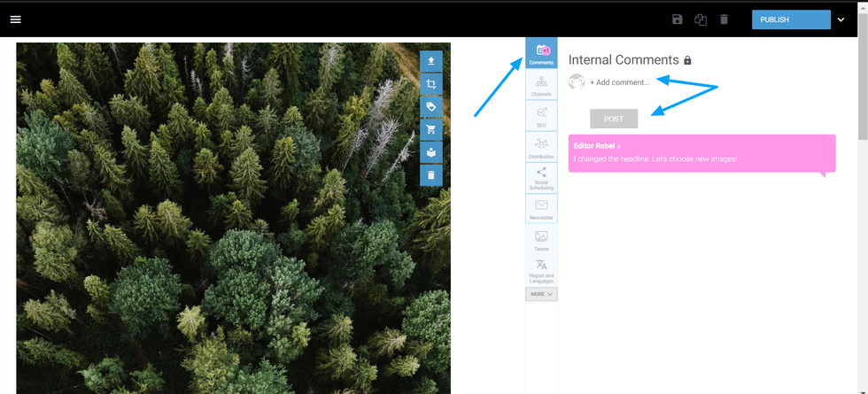Open the Region and Languages tab
The image size is (868, 394).
tap(541, 270)
